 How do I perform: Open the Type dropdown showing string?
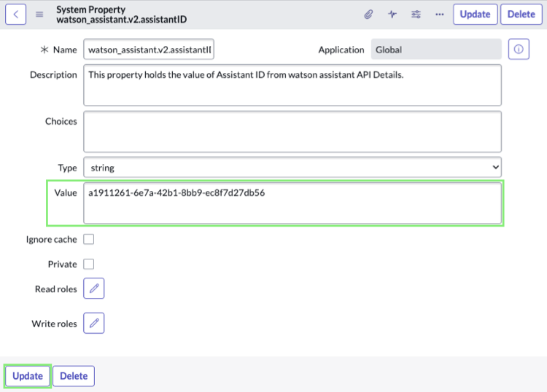[292, 168]
